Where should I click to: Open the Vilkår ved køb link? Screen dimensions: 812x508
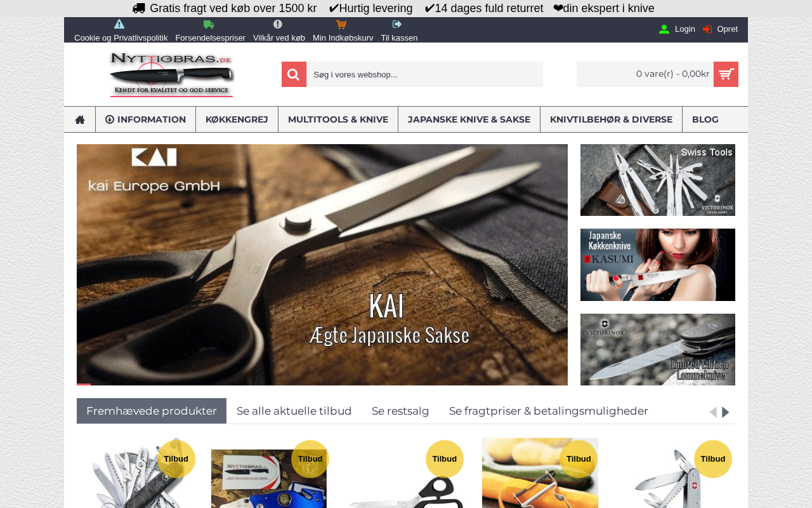[279, 37]
